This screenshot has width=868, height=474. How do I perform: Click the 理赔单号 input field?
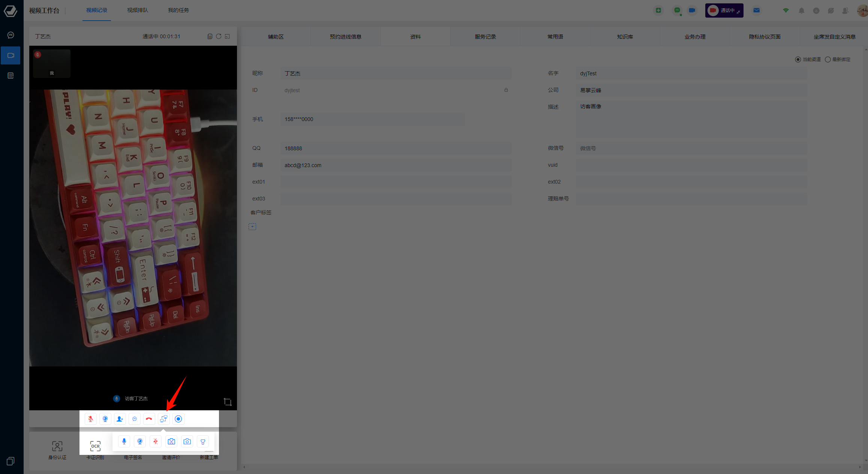click(692, 199)
